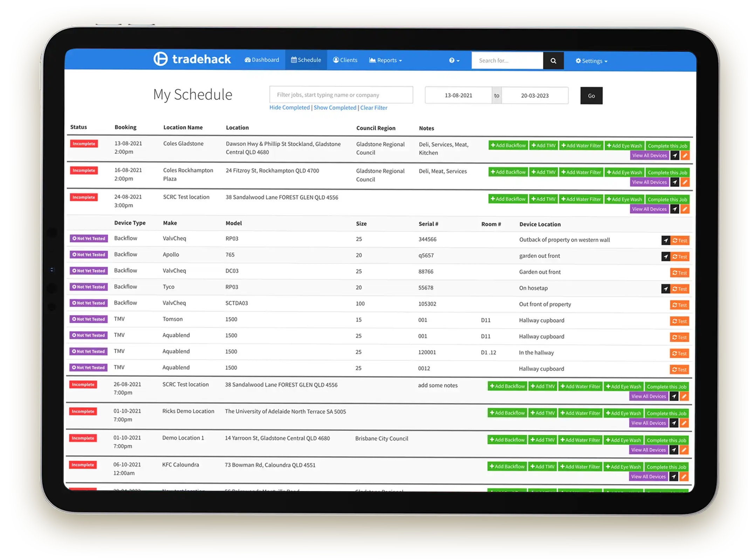Click the Filter jobs input field
The height and width of the screenshot is (560, 748).
click(341, 95)
